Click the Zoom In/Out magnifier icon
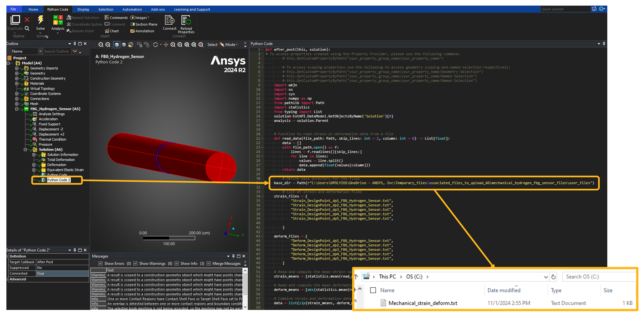 173,45
